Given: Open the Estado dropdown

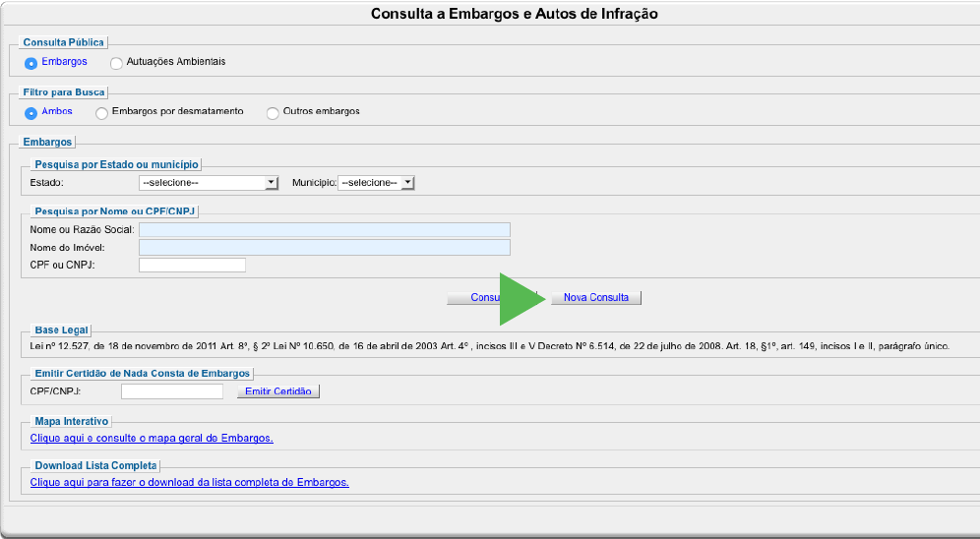Looking at the screenshot, I should pos(210,183).
